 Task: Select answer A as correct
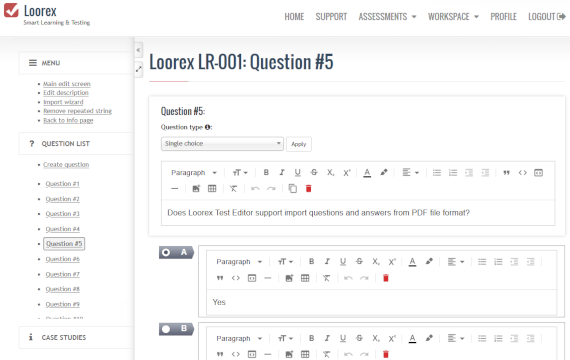(166, 252)
